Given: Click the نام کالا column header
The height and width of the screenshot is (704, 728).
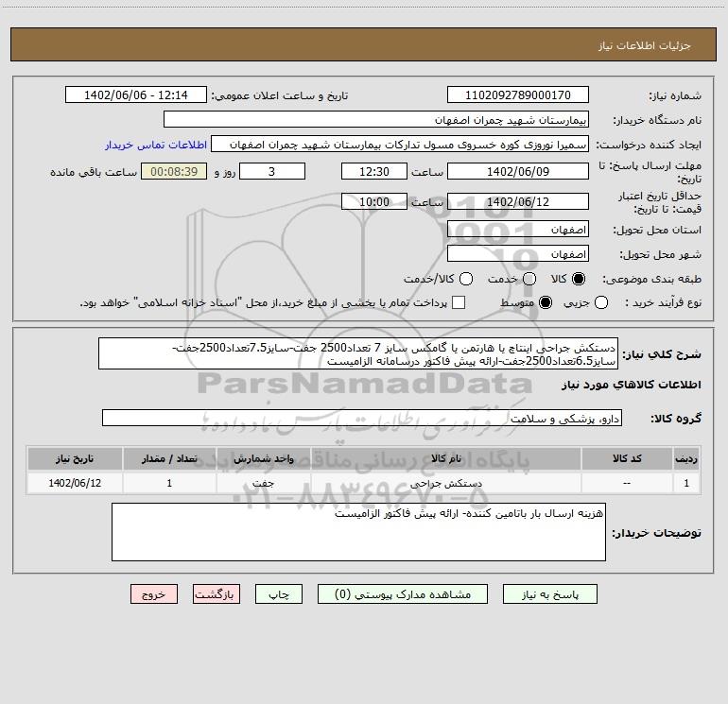Looking at the screenshot, I should (446, 459).
